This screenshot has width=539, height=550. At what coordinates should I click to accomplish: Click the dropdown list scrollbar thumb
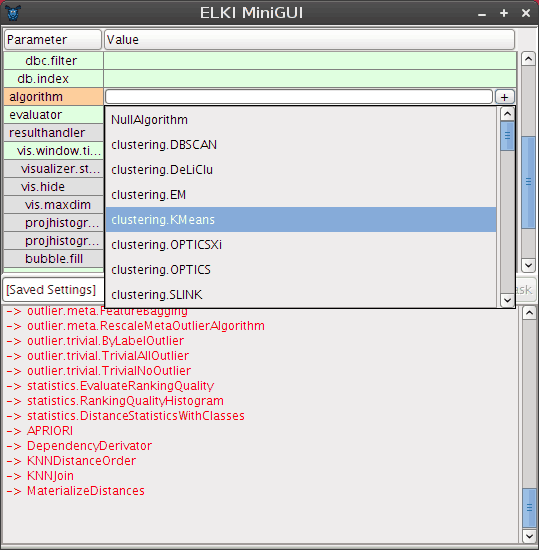pos(507,136)
